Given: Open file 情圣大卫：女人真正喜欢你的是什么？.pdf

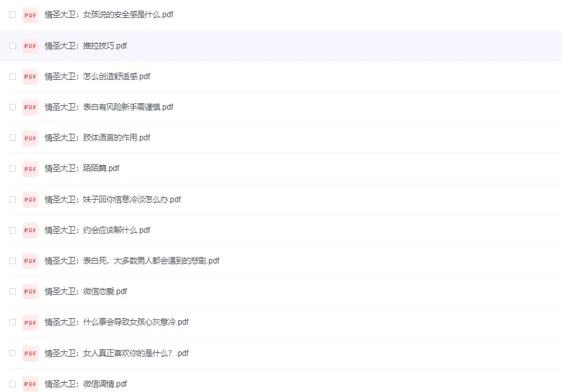Looking at the screenshot, I should pyautogui.click(x=117, y=353).
